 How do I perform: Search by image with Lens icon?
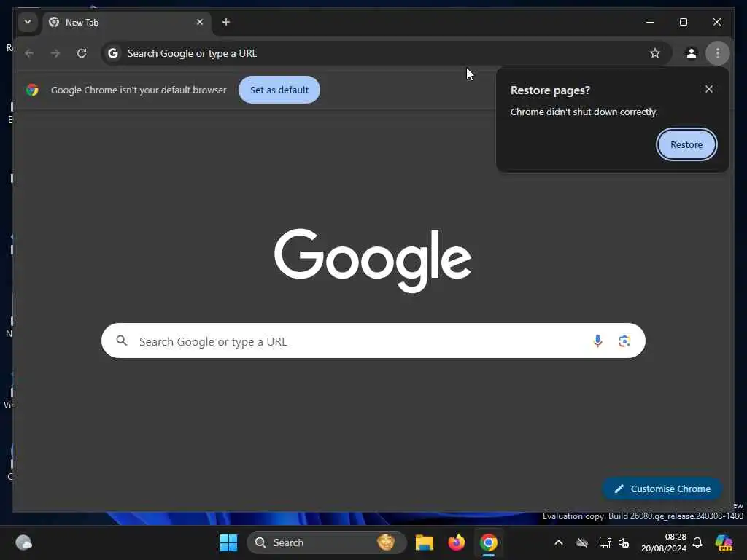pos(624,341)
